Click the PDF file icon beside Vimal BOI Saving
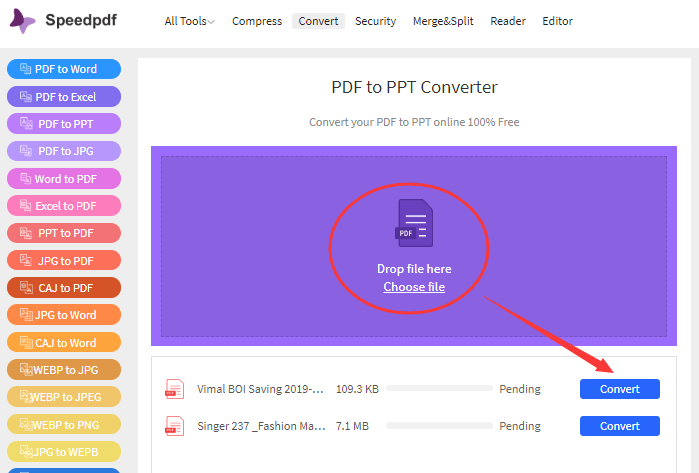Screen dimensions: 699x473 pos(175,389)
